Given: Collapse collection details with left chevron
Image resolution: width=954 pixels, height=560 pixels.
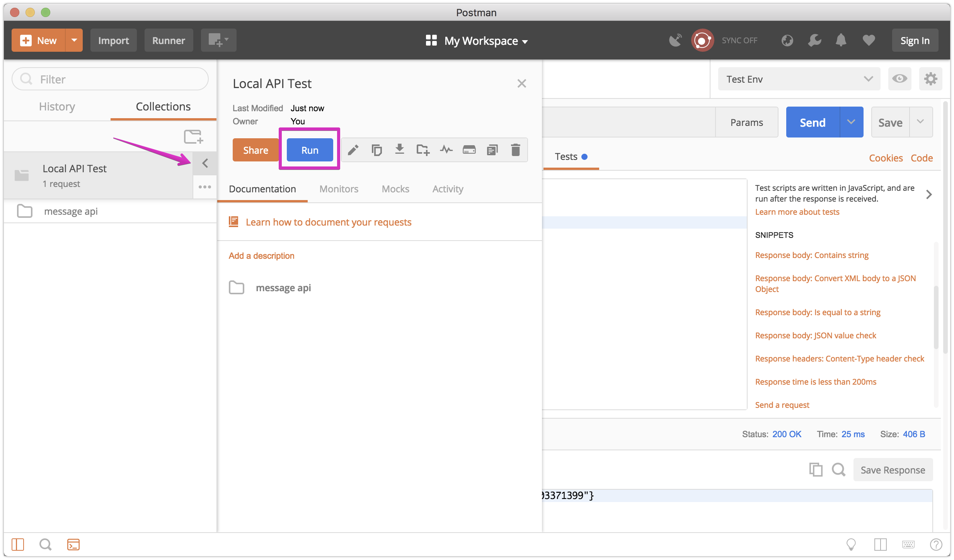Looking at the screenshot, I should click(205, 163).
